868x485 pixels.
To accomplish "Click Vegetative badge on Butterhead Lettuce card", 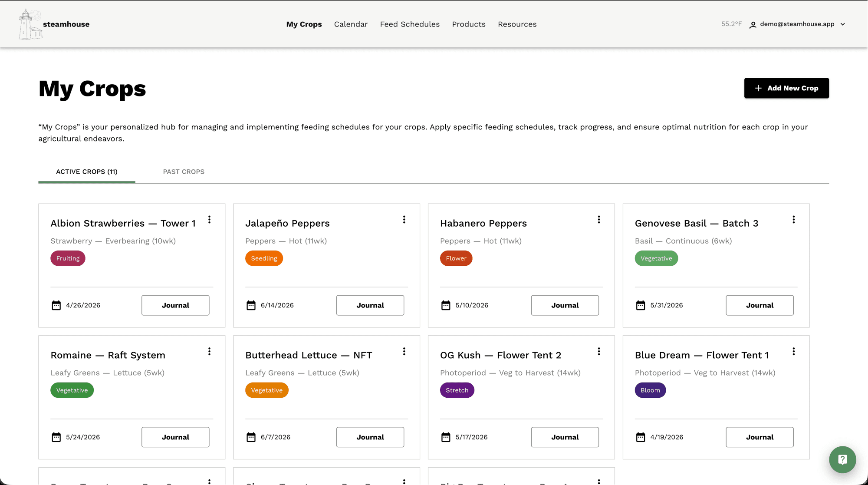I will [267, 390].
